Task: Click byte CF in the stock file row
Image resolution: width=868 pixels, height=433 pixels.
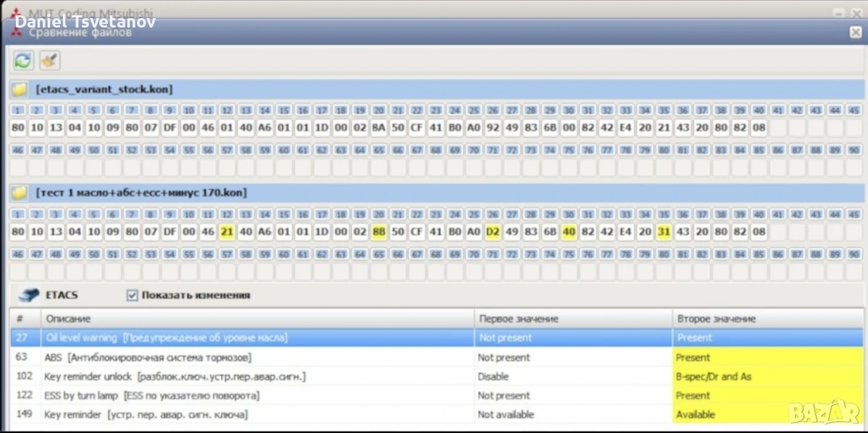Action: click(x=417, y=128)
